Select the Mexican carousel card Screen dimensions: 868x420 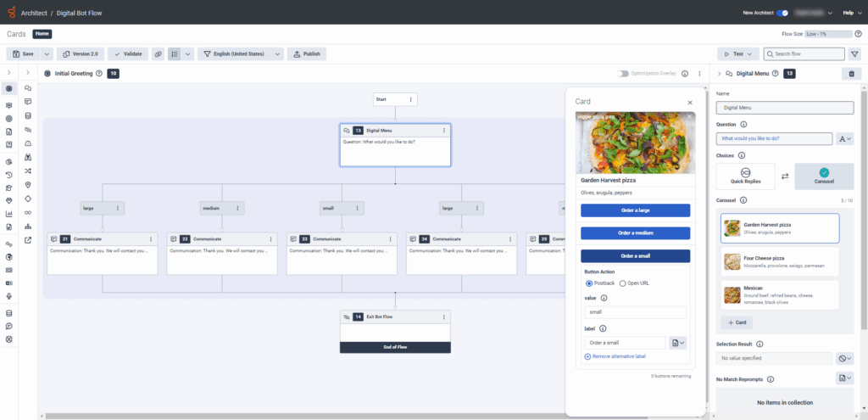point(780,294)
